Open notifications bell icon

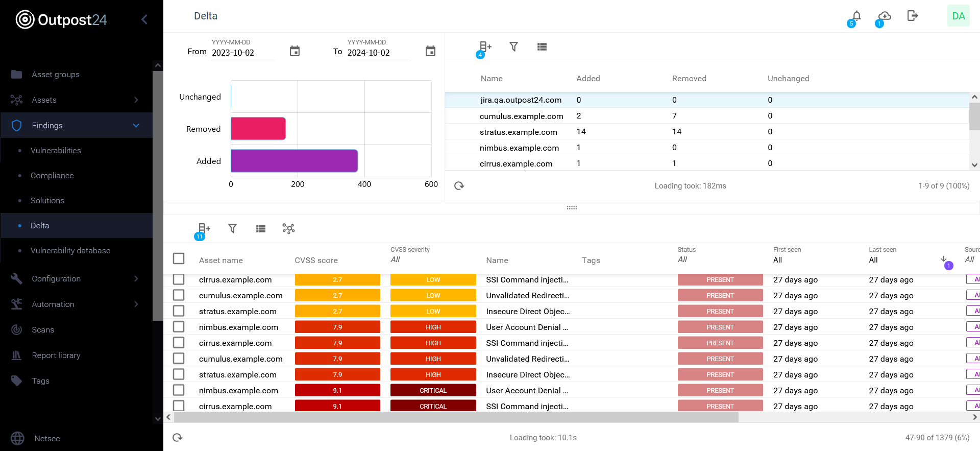coord(856,16)
